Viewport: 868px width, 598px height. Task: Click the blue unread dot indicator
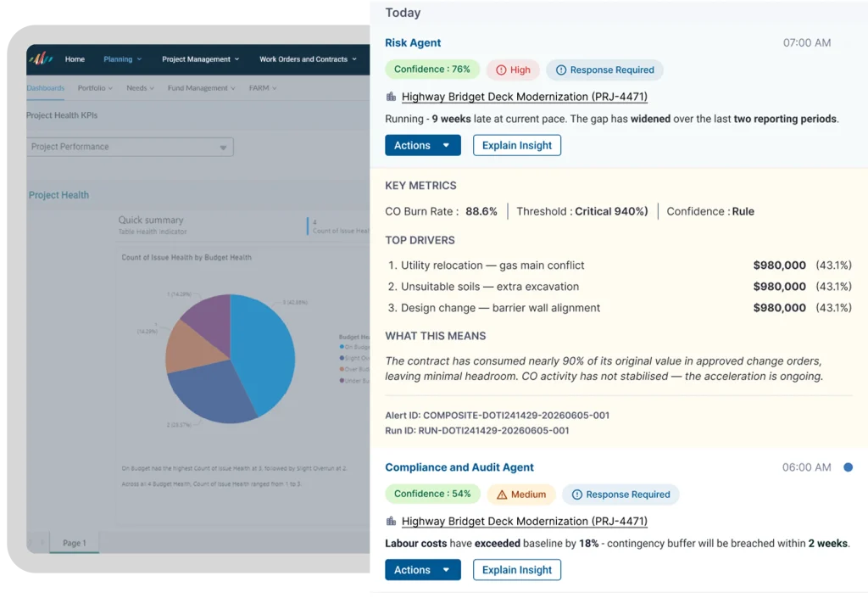click(x=848, y=467)
